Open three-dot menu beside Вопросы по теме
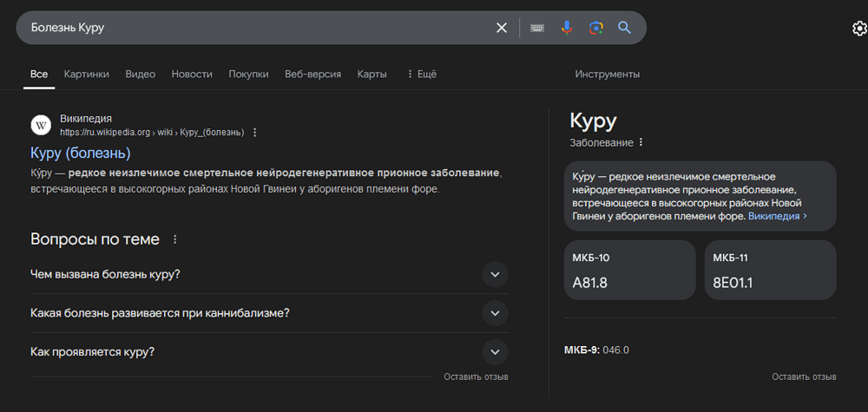This screenshot has height=412, width=868. 175,239
